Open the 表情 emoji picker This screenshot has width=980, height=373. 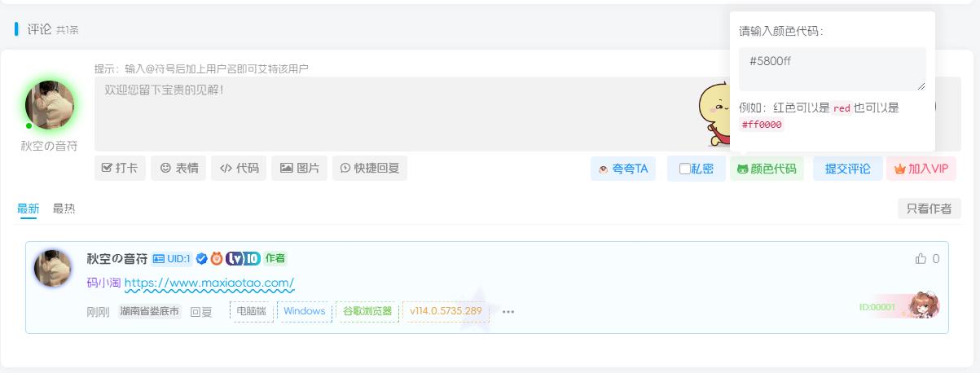click(x=178, y=169)
